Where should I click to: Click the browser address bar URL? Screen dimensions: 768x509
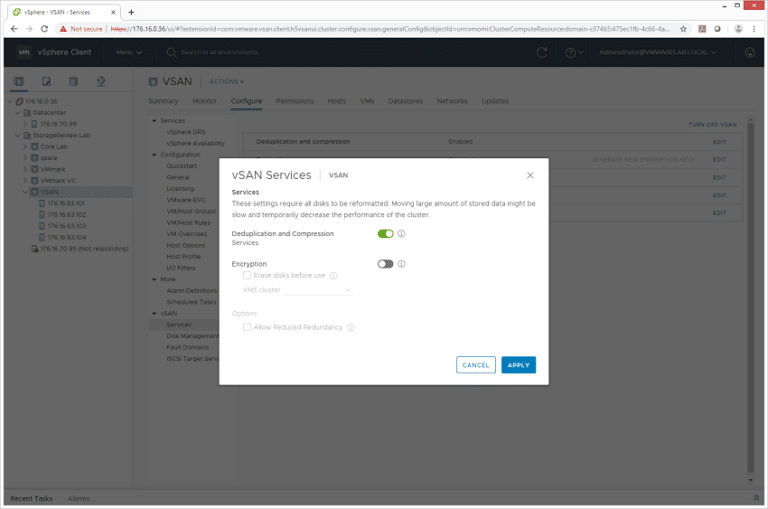coord(390,29)
